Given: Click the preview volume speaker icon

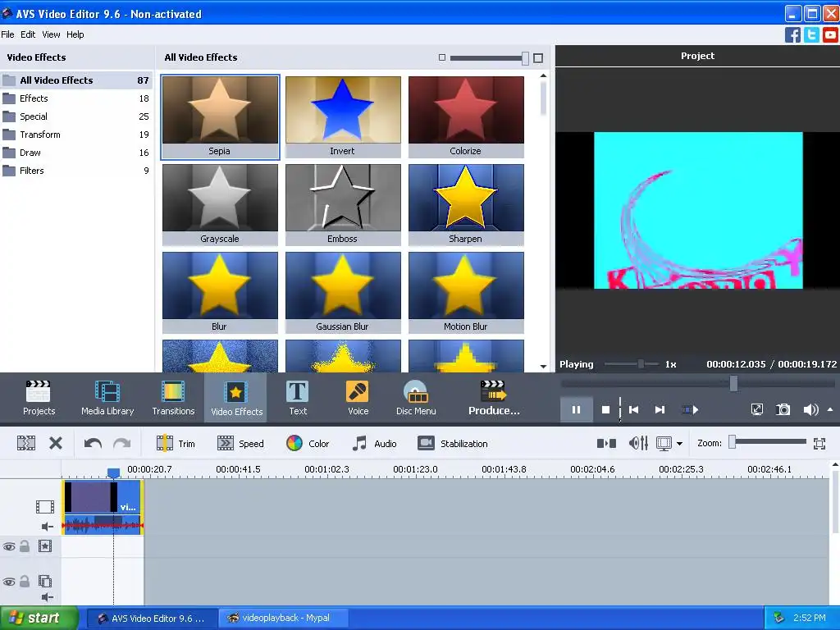Looking at the screenshot, I should tap(810, 410).
